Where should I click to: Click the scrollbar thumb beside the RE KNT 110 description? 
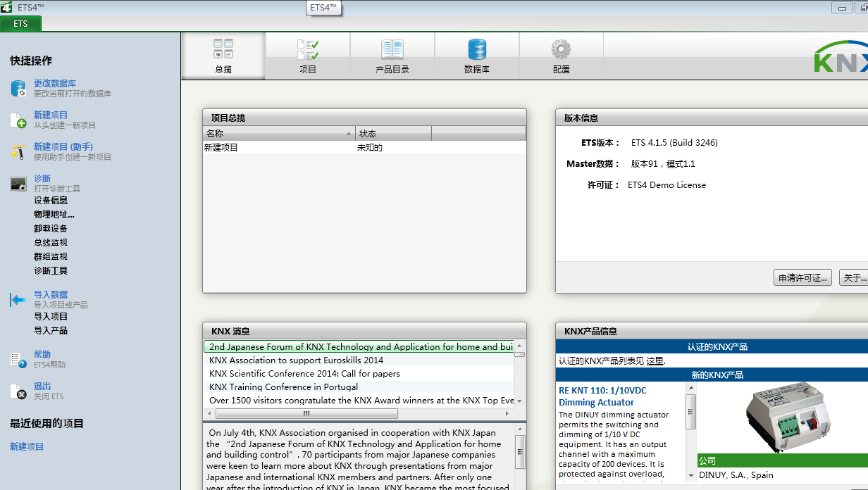[x=691, y=412]
